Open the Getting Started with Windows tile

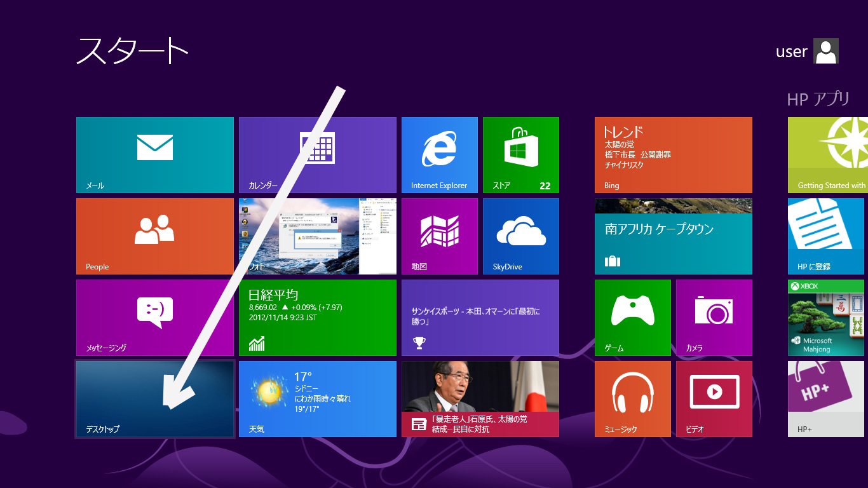(828, 155)
